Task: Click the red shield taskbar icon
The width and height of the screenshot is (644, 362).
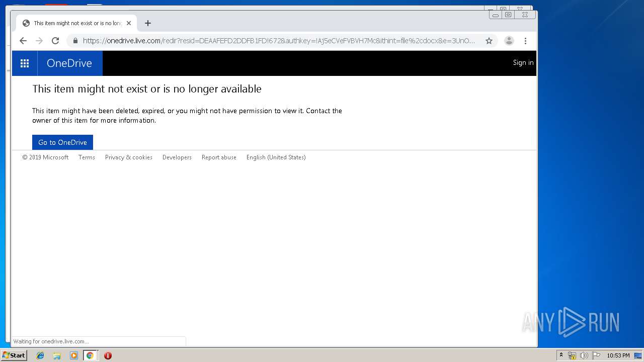Action: [x=108, y=355]
